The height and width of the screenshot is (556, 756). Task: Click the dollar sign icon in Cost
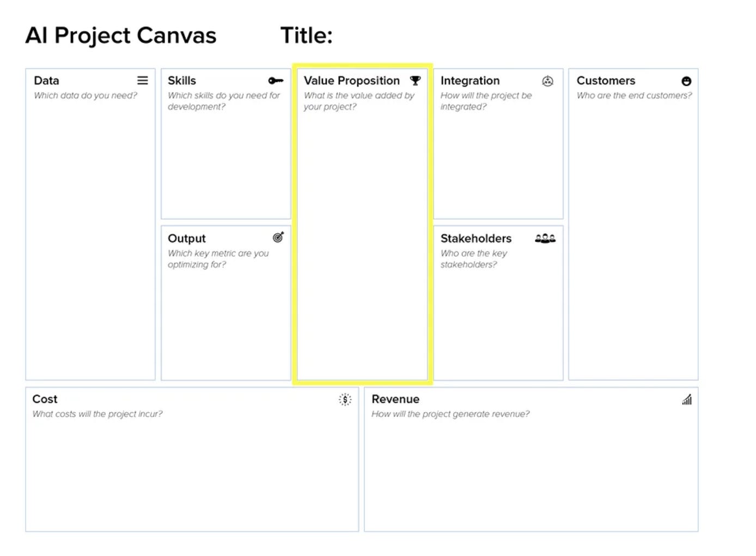coord(345,400)
